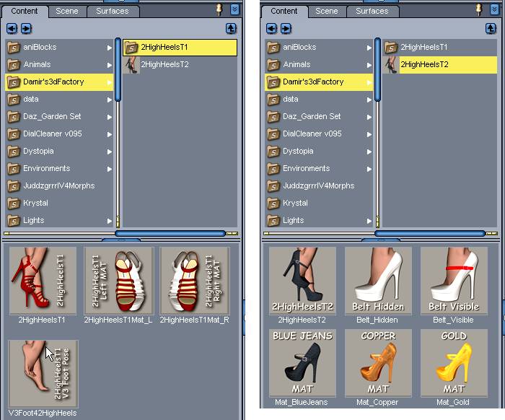
Task: Apply the Mat_Copper material thumbnail
Action: pos(378,363)
